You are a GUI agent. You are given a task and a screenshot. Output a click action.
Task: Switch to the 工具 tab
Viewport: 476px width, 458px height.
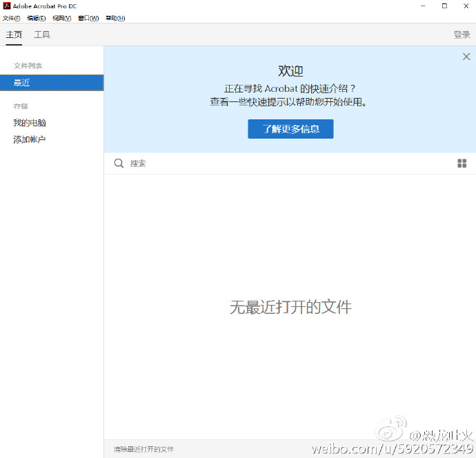pos(42,34)
